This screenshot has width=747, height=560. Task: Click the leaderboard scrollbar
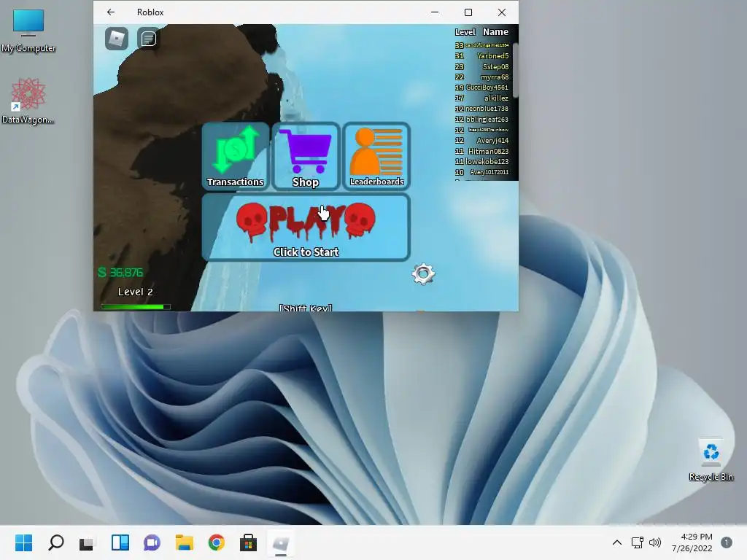click(x=516, y=71)
